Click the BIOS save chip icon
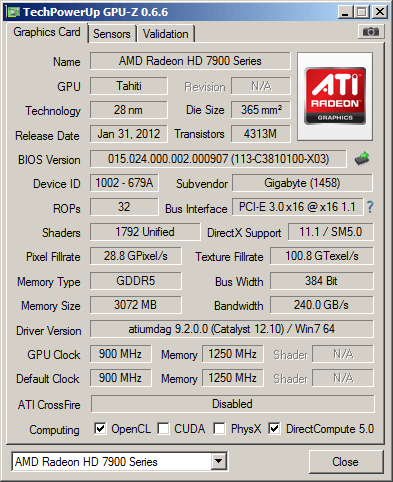This screenshot has width=393, height=482. pyautogui.click(x=362, y=159)
